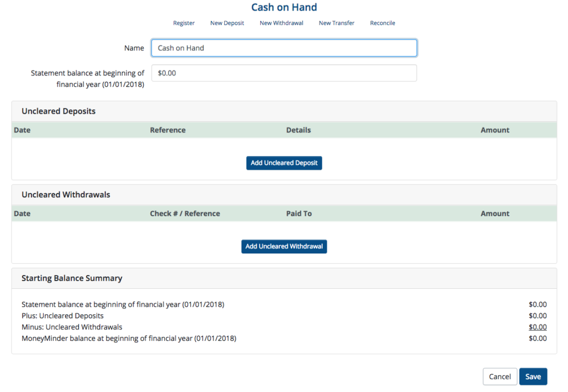Image resolution: width=568 pixels, height=392 pixels.
Task: Go to the Reconcile page
Action: (382, 23)
